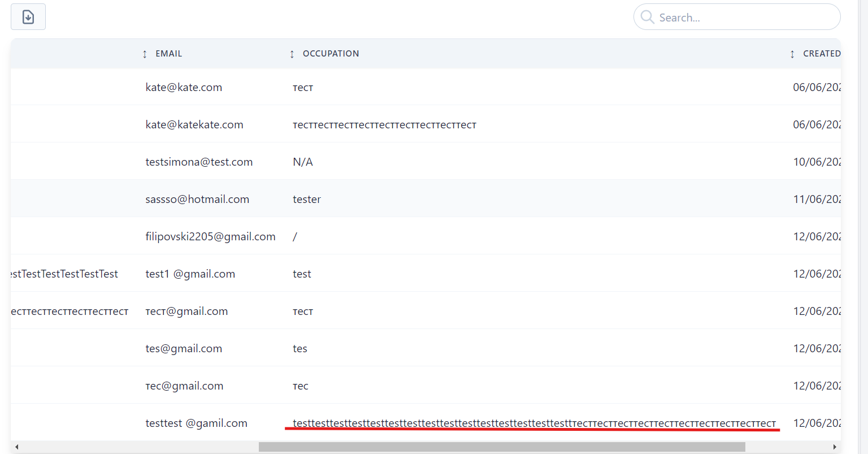Click filipovski2205@gmail.com email cell

click(x=210, y=237)
